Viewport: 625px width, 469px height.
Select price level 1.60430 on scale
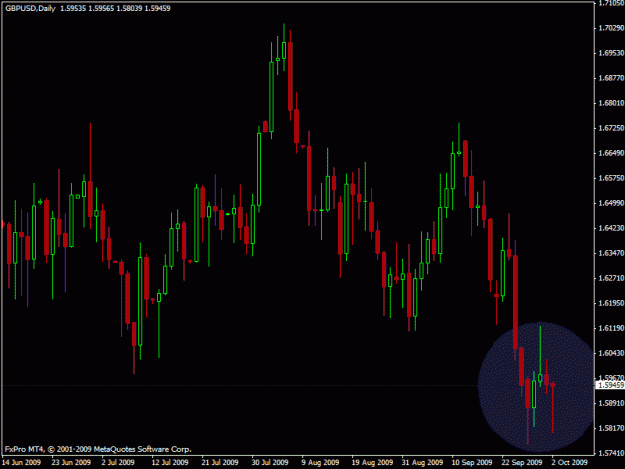pyautogui.click(x=611, y=353)
